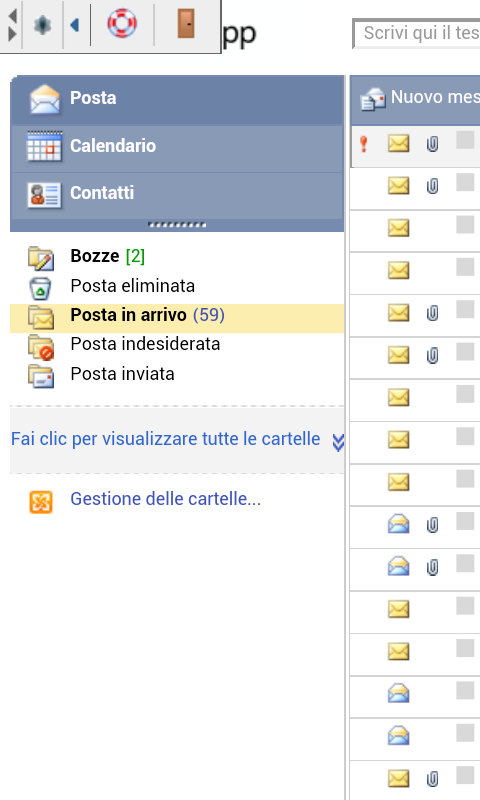Expand all folders with the double chevron
This screenshot has width=480, height=800.
[338, 442]
